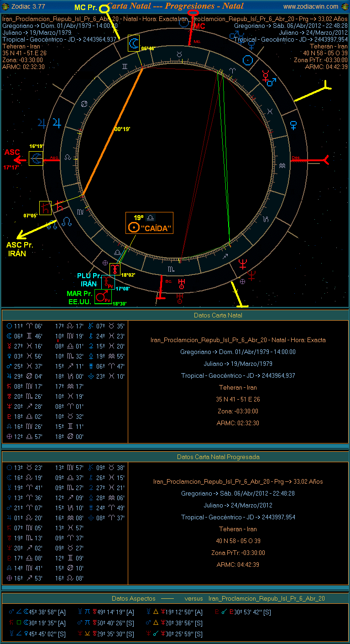This screenshot has width=350, height=644.
Task: Select the Aries sign on the zodiac ring
Action: (x=231, y=71)
